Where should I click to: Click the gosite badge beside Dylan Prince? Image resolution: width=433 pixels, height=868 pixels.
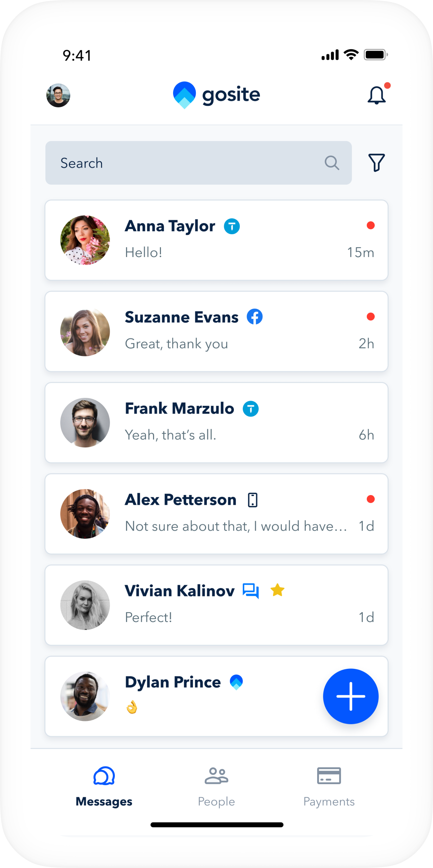click(236, 682)
